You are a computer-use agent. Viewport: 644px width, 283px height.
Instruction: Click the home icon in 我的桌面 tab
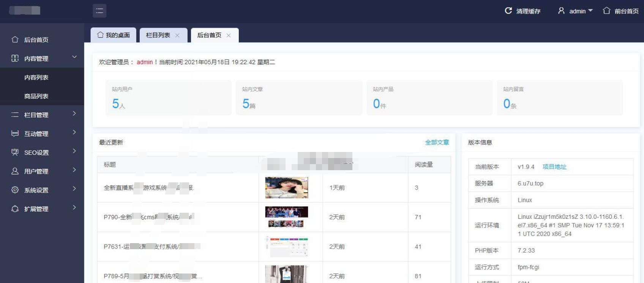pyautogui.click(x=100, y=35)
